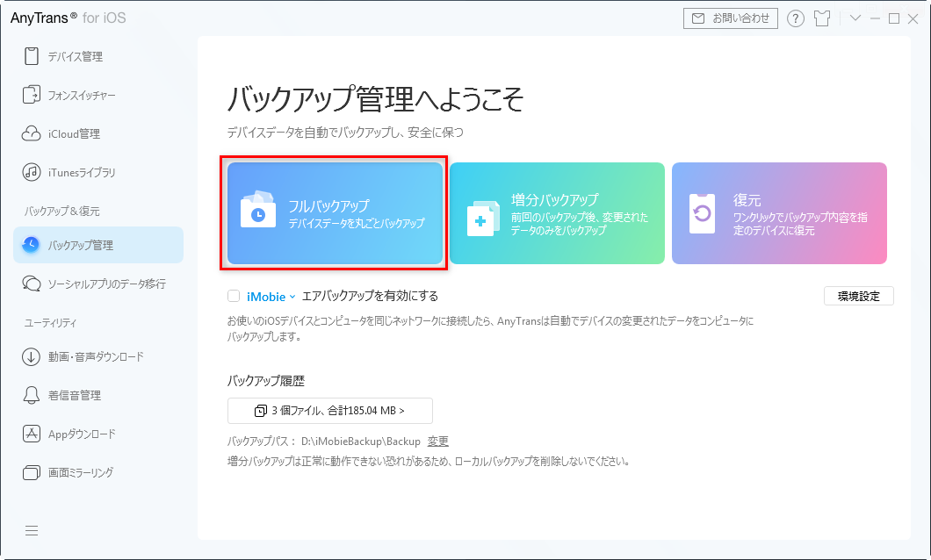Click the Appダウンロード app store icon
The width and height of the screenshot is (931, 560).
[x=32, y=434]
